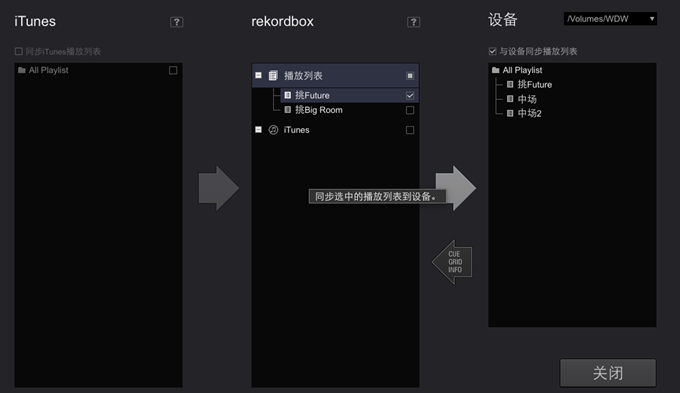
Task: Open the rekordbox panel help icon
Action: (413, 22)
